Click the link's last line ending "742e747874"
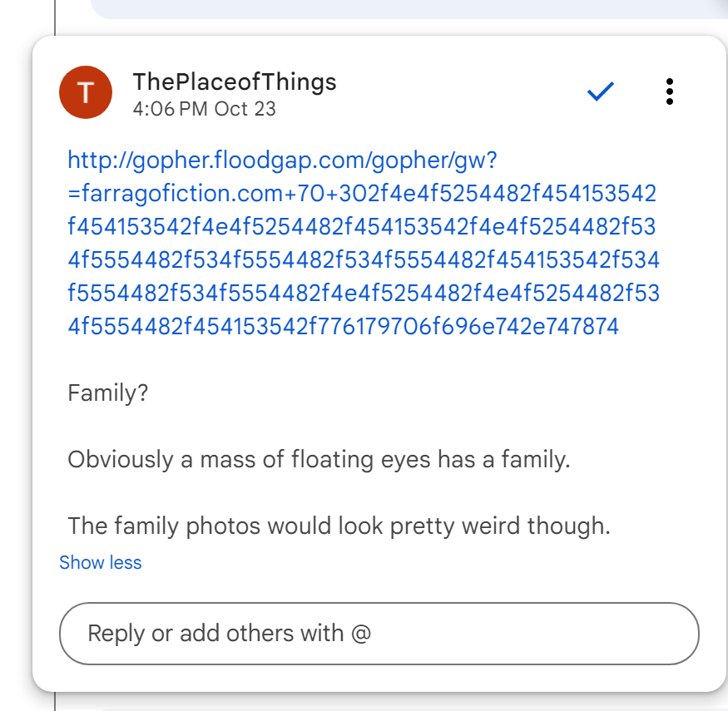Image resolution: width=728 pixels, height=711 pixels. (x=343, y=326)
